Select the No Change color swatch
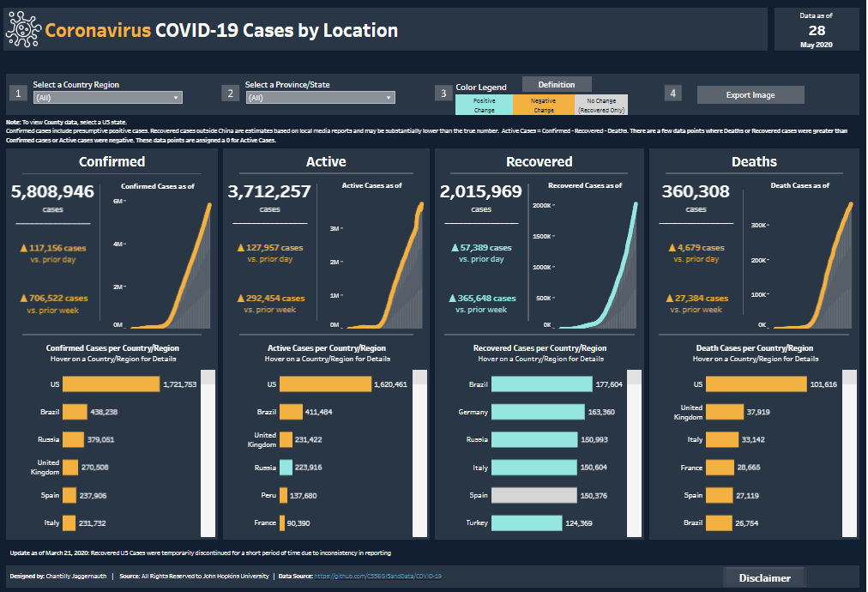The height and width of the screenshot is (592, 868). coord(600,105)
